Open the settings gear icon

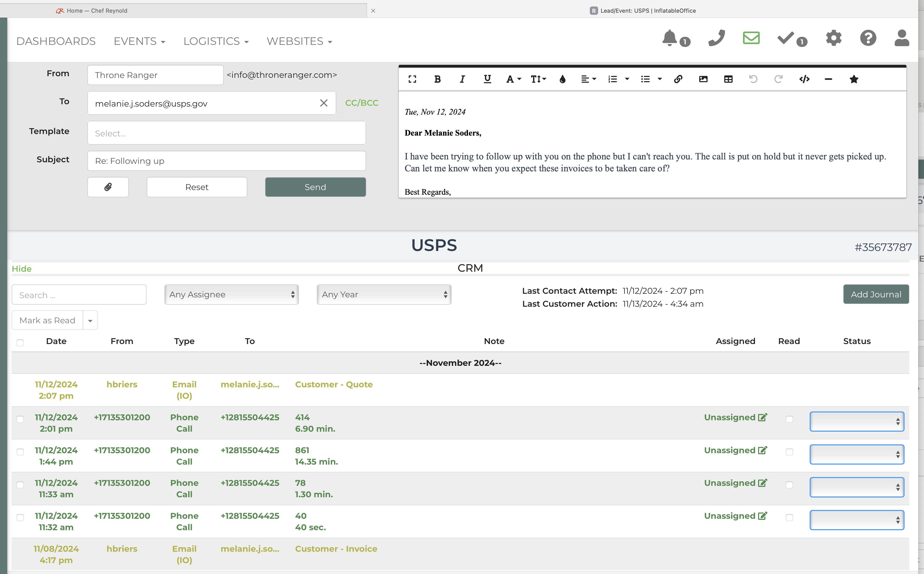[834, 38]
